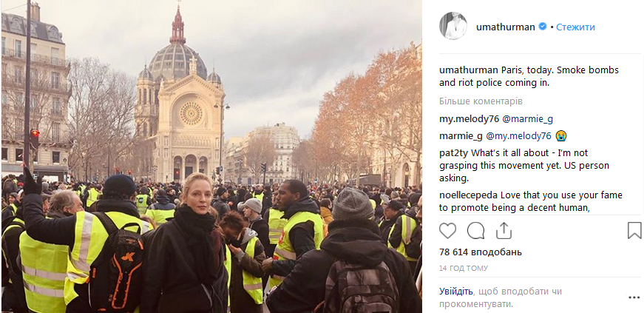This screenshot has height=313, width=644.
Task: Click the comment speech bubble icon
Action: [475, 230]
